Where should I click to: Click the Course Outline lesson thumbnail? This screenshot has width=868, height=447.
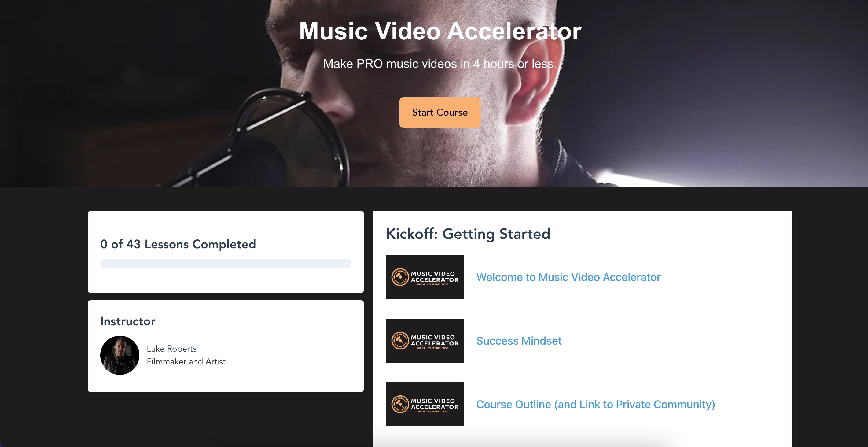point(425,404)
